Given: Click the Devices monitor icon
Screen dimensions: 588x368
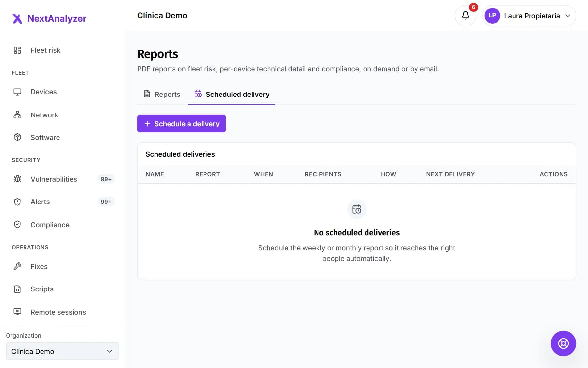Looking at the screenshot, I should coord(17,92).
